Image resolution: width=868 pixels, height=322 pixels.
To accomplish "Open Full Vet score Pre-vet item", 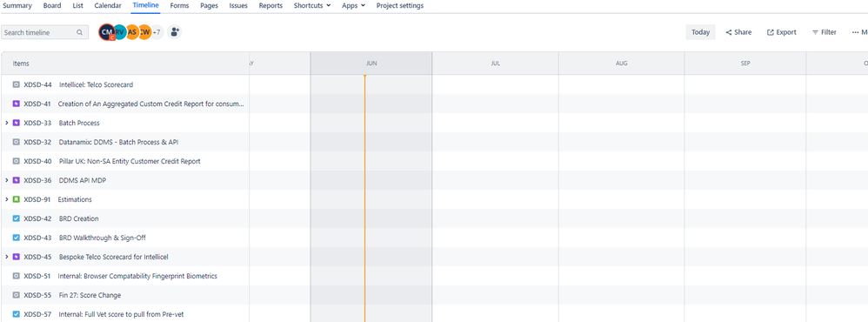I will [121, 314].
